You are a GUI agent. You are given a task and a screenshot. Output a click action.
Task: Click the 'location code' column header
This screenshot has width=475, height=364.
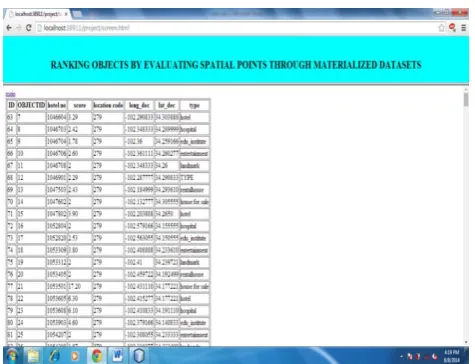[108, 105]
